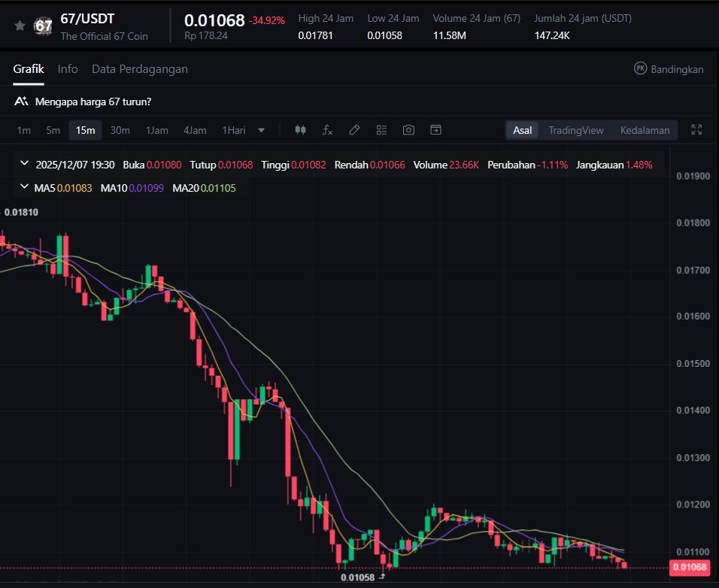Select the Asal chart mode

pyautogui.click(x=522, y=130)
